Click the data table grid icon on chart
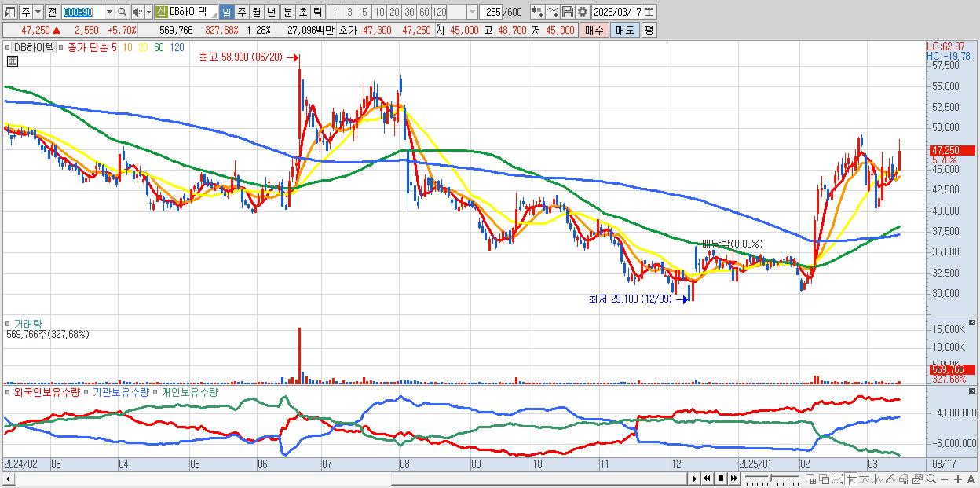The height and width of the screenshot is (488, 980). 13,61
